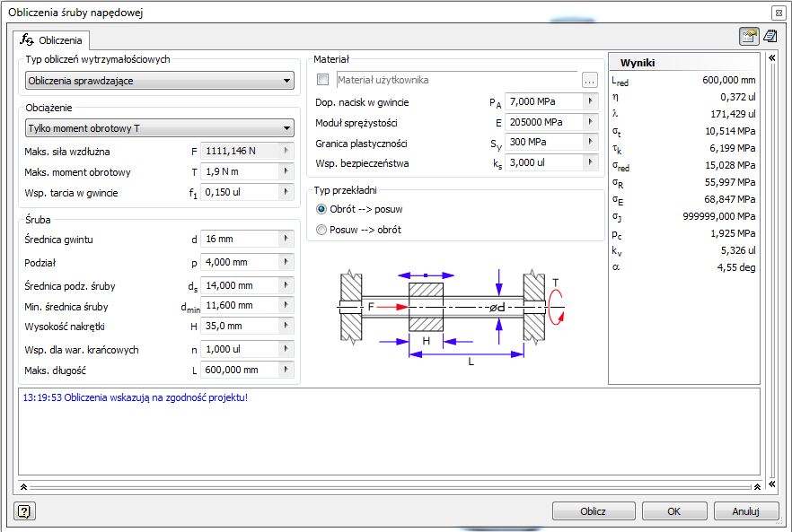
Task: Click the Wsp. dla war. krańcowych input 1,000 ul
Action: coord(240,349)
